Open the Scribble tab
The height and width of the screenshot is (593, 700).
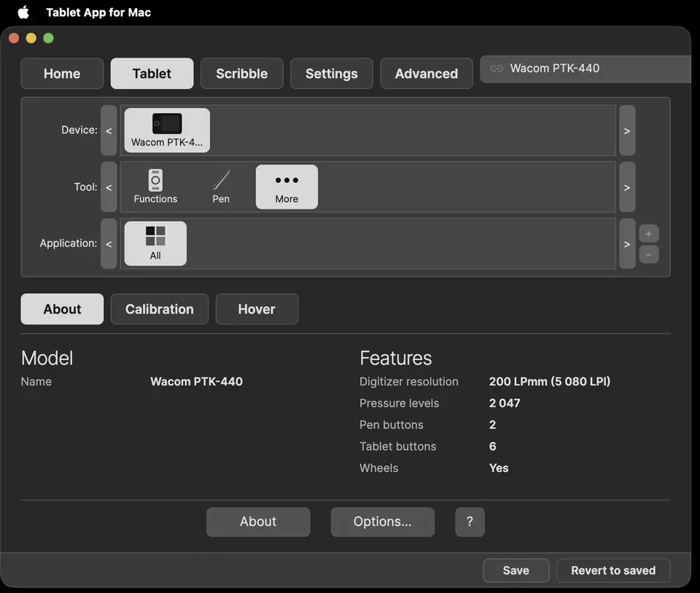pos(241,73)
